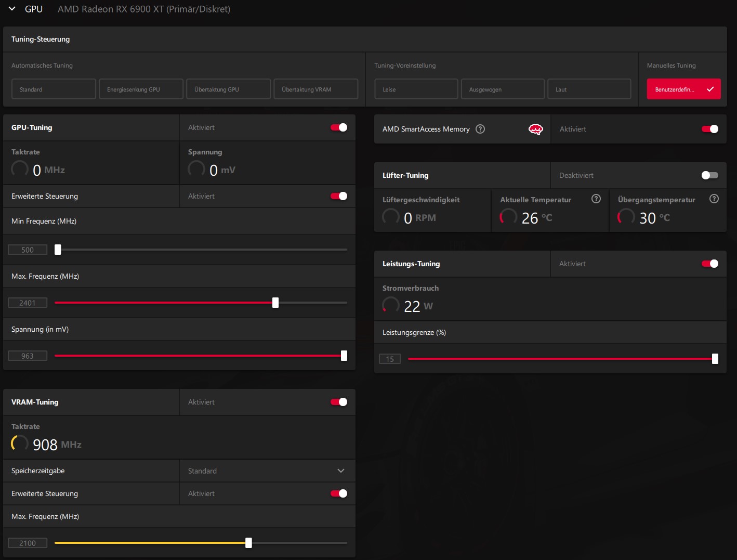Click the VRAM 2100 frequency input field
The height and width of the screenshot is (560, 737).
tap(28, 543)
